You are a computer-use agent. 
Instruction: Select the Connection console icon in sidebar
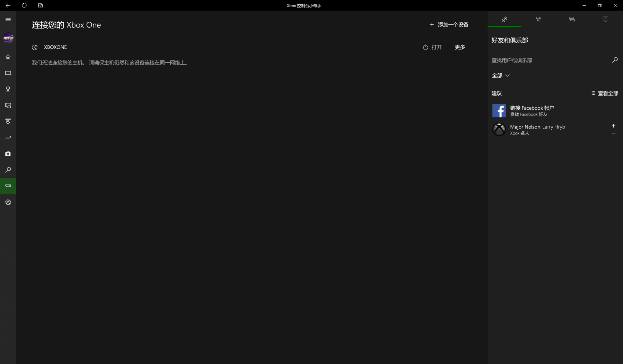(x=8, y=186)
